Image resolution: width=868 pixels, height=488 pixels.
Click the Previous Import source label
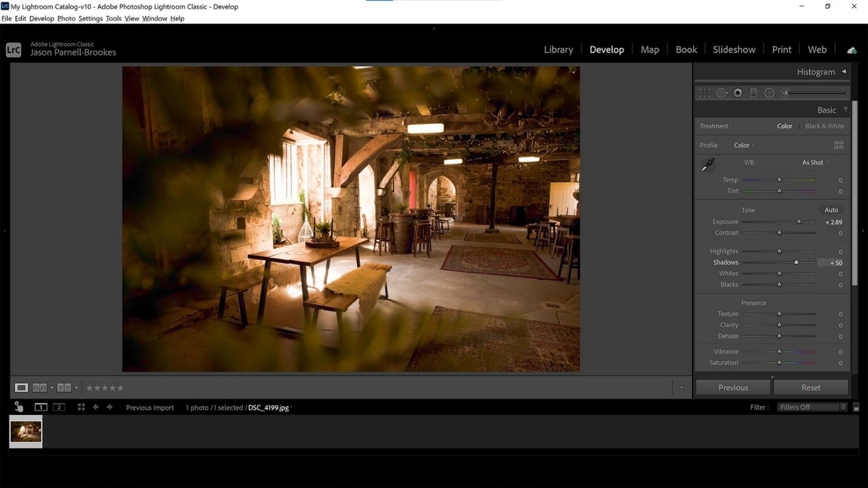[x=150, y=408]
